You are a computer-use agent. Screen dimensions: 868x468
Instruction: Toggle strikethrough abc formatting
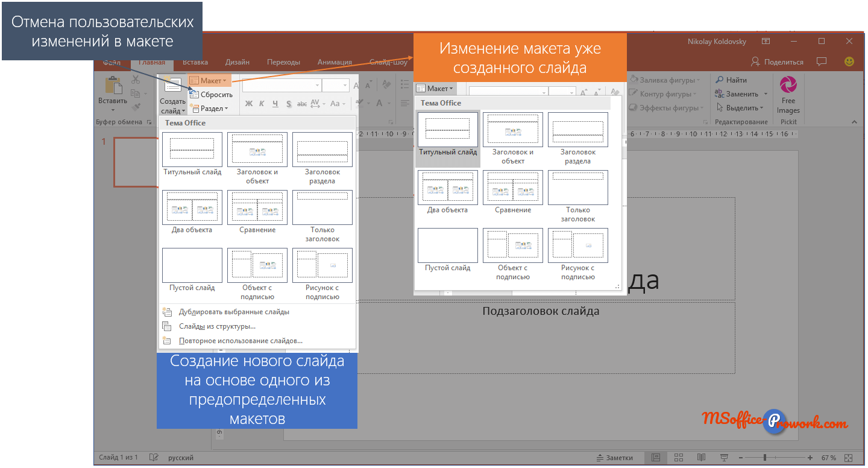302,104
